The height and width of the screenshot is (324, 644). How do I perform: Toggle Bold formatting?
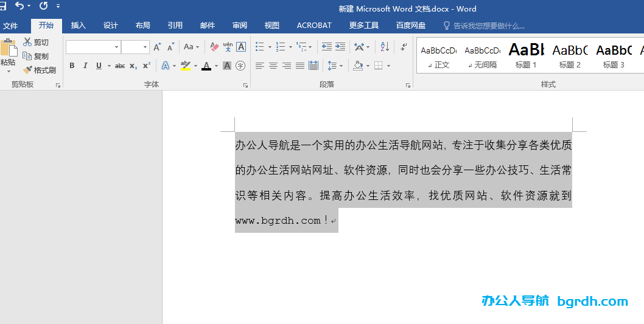[72, 66]
